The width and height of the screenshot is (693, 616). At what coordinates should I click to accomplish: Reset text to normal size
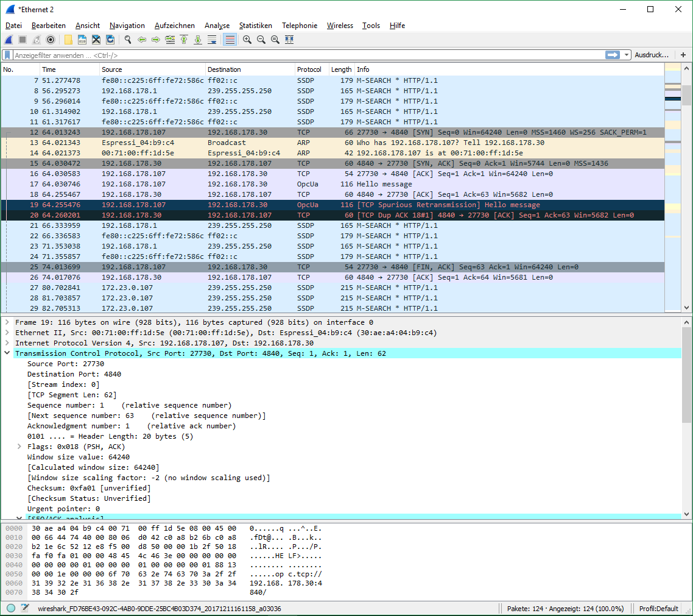pyautogui.click(x=275, y=40)
